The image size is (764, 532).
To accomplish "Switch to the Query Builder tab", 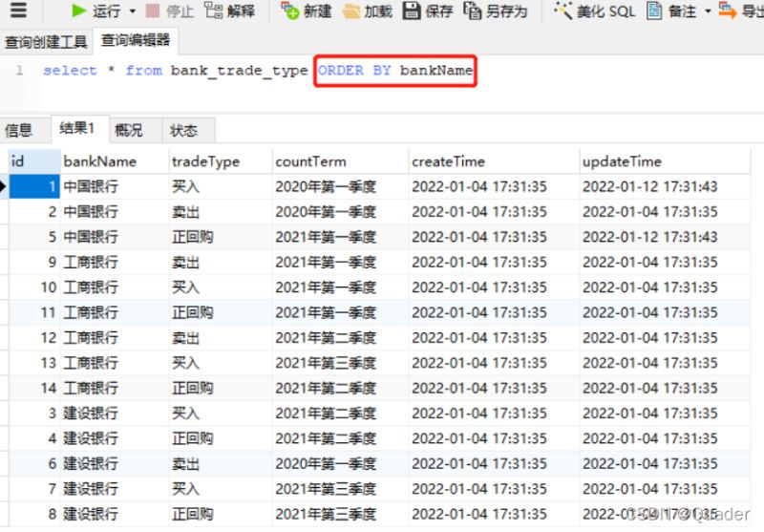I will [x=46, y=42].
